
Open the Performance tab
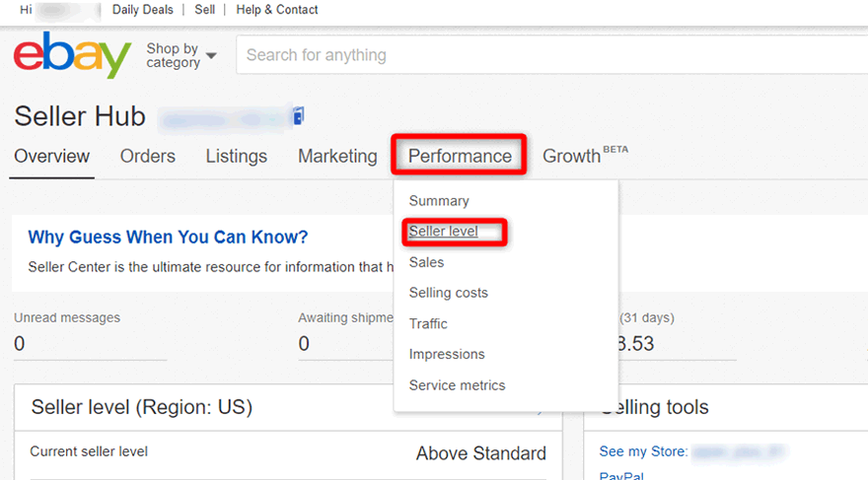(460, 157)
